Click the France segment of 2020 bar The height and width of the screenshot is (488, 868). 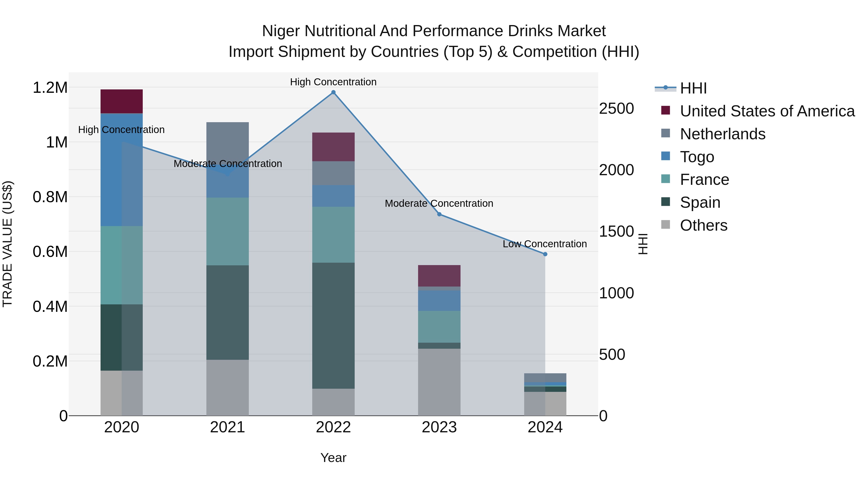pyautogui.click(x=122, y=265)
